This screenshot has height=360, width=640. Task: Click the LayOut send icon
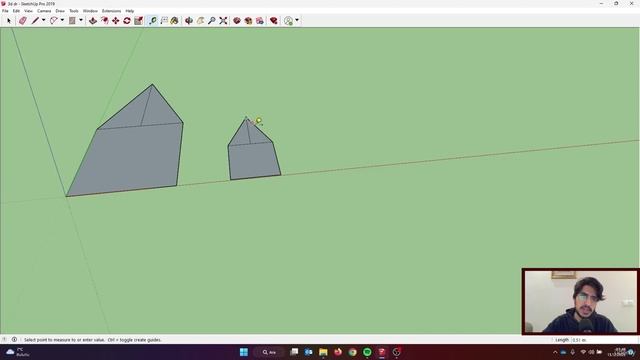(260, 20)
